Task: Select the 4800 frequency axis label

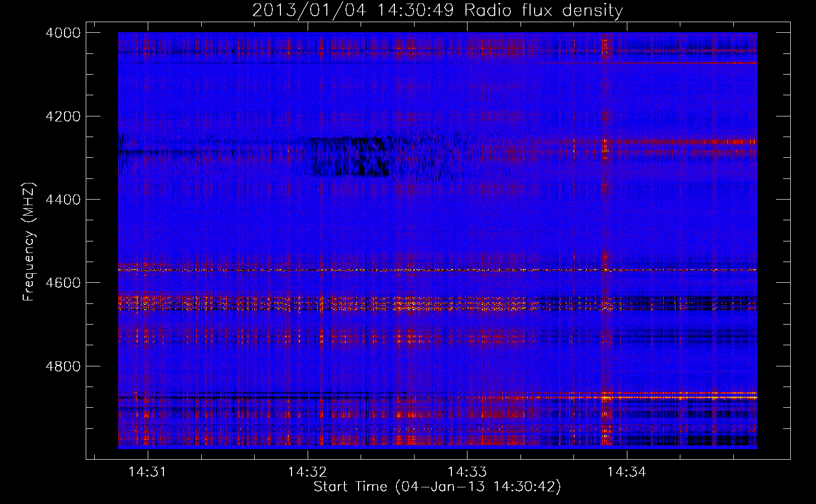Action: (x=63, y=366)
